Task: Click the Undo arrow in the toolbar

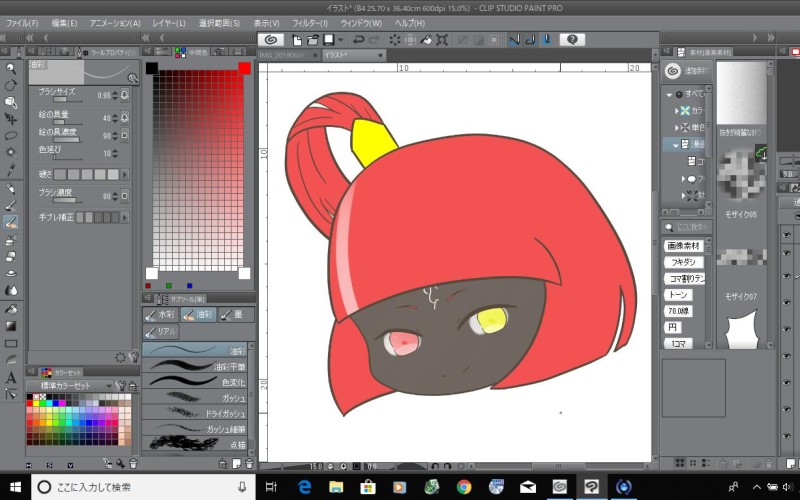Action: (358, 40)
